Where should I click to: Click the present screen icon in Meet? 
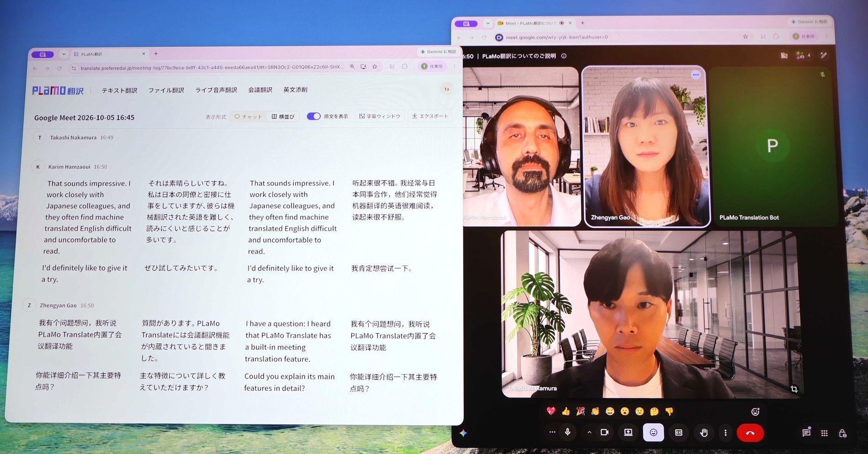pos(629,432)
